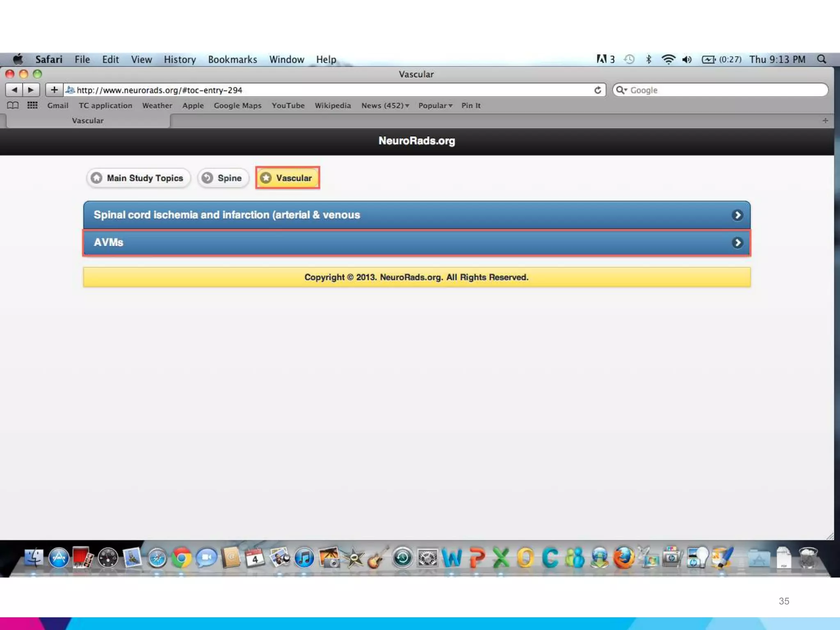
Task: Go to Main Study Topics
Action: [138, 178]
